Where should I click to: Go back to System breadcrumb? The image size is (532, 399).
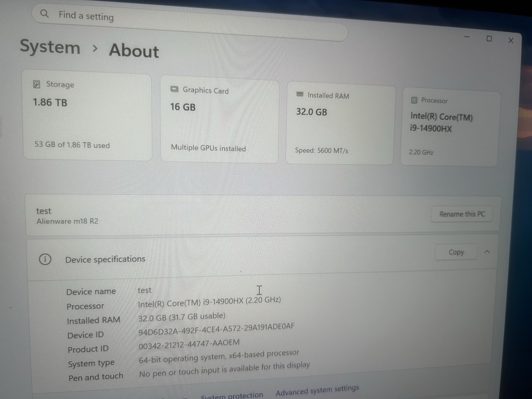(x=50, y=47)
